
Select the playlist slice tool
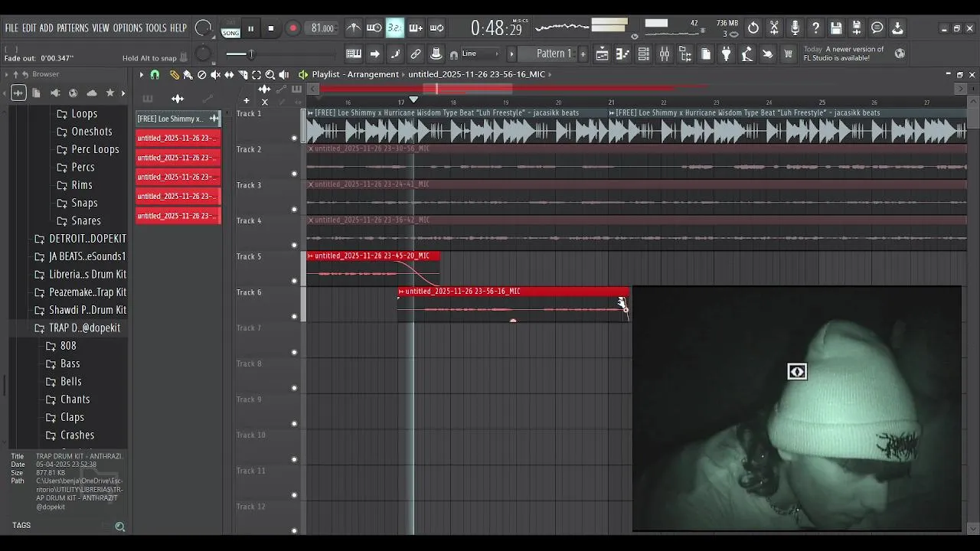pyautogui.click(x=243, y=74)
